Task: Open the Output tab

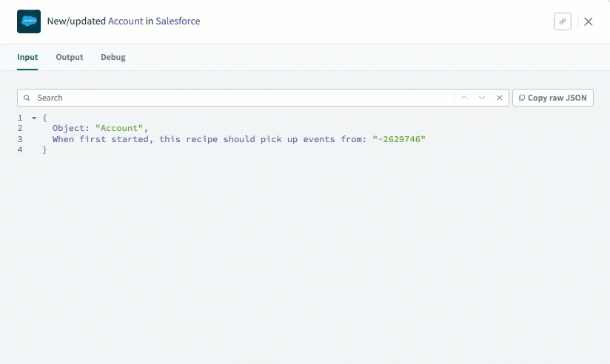Action: [x=70, y=57]
